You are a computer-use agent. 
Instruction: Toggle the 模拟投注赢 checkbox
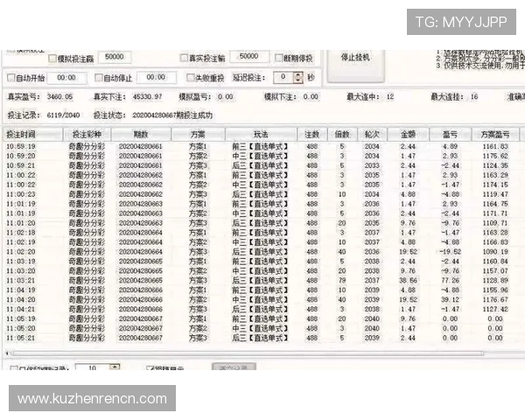[x=52, y=59]
